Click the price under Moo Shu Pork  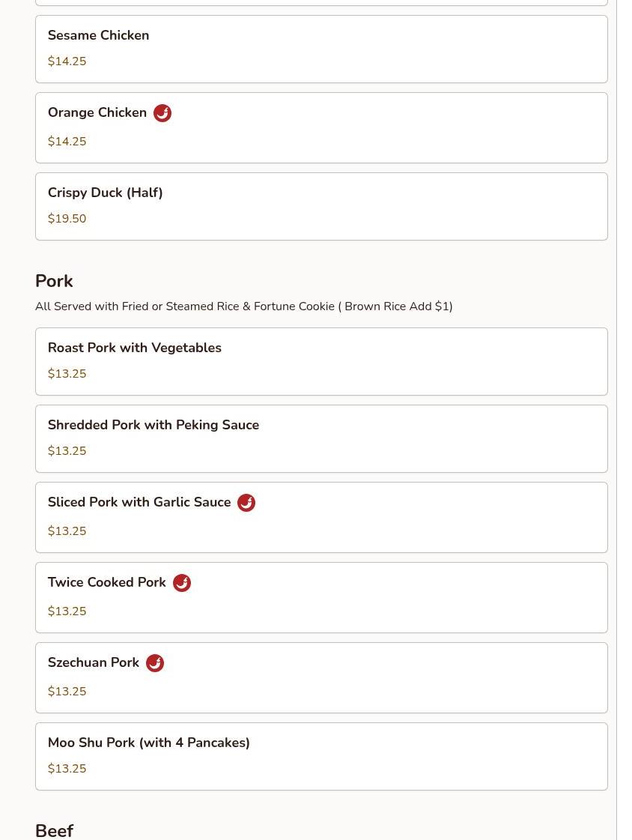click(67, 769)
